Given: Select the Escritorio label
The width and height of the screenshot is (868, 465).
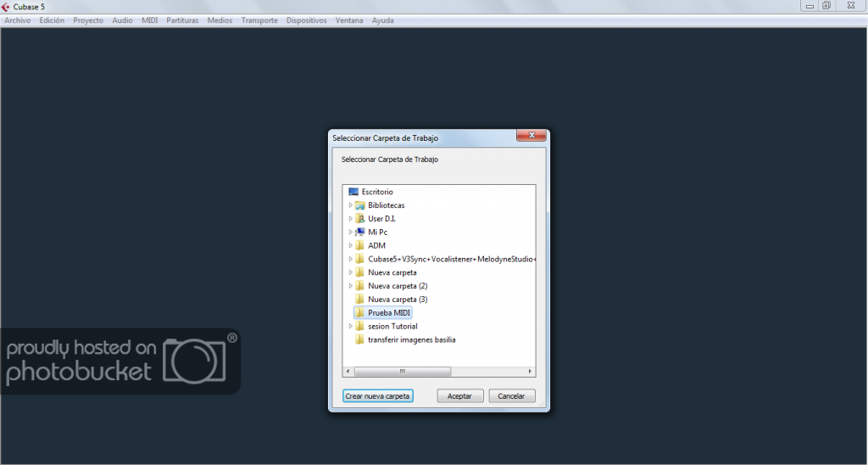Looking at the screenshot, I should click(377, 192).
